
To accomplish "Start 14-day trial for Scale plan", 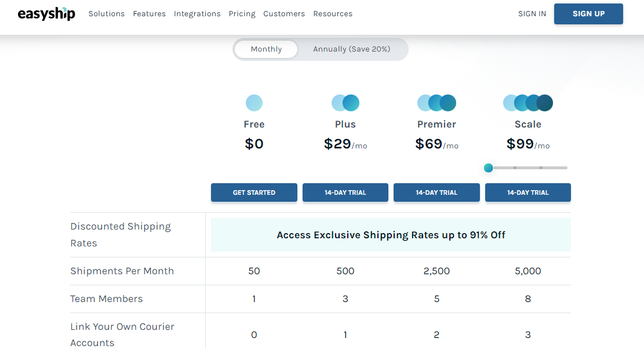I will click(528, 192).
